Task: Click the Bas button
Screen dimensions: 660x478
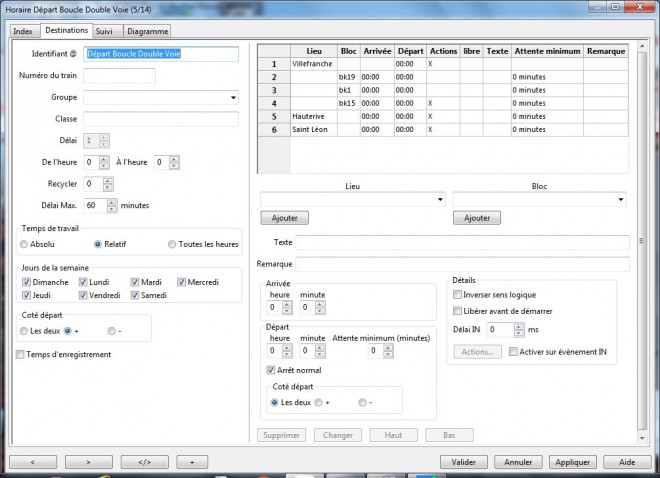Action: coord(449,435)
